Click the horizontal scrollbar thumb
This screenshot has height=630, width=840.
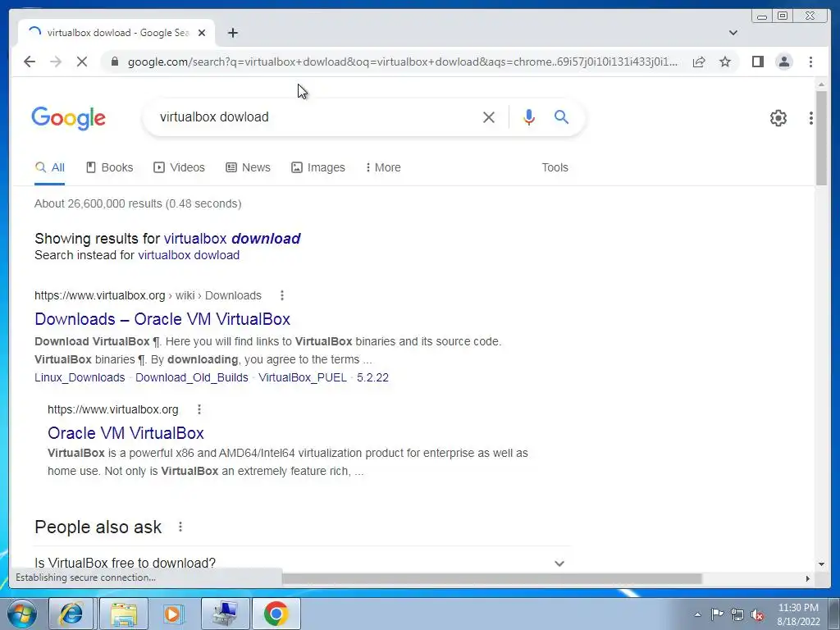pyautogui.click(x=492, y=578)
